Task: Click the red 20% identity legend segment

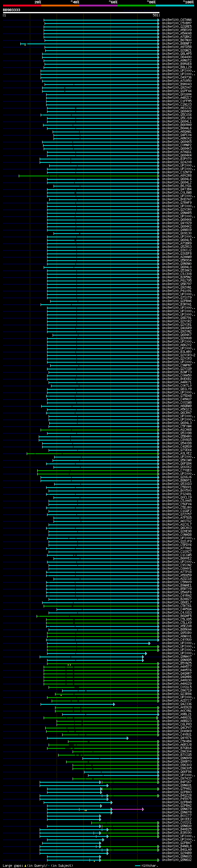Action: click(x=22, y=6)
